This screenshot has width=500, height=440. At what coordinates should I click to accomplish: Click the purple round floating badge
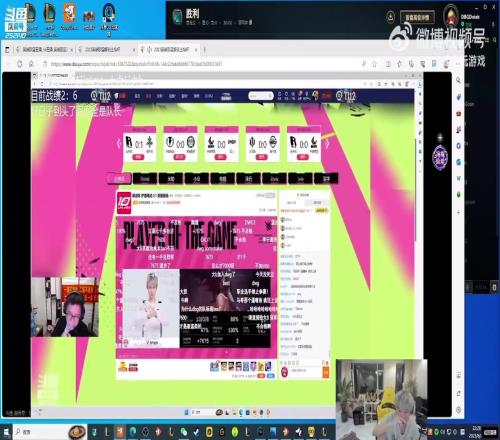click(x=440, y=157)
